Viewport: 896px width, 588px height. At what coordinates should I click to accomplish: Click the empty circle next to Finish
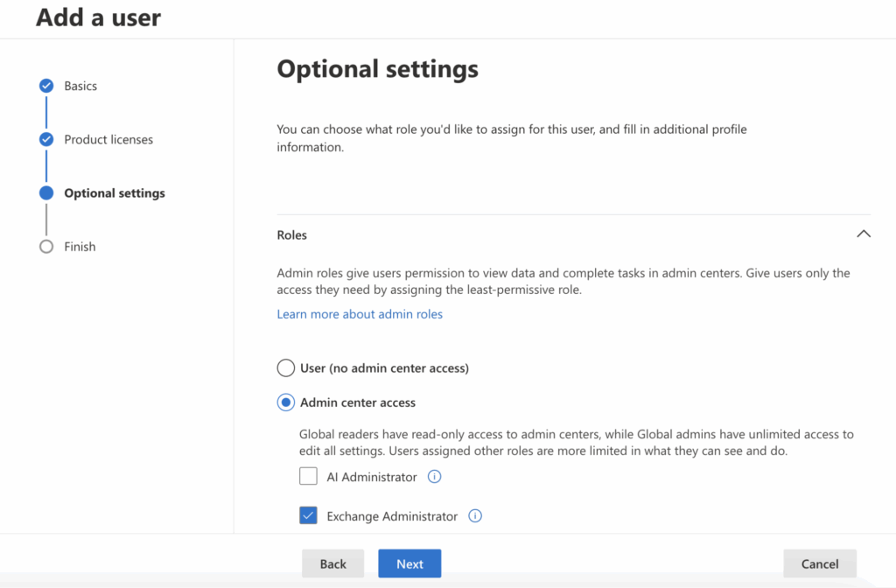pos(45,246)
